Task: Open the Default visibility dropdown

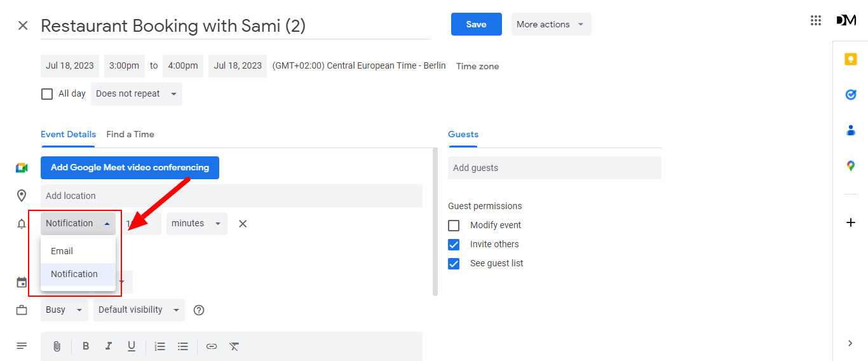Action: (x=139, y=310)
